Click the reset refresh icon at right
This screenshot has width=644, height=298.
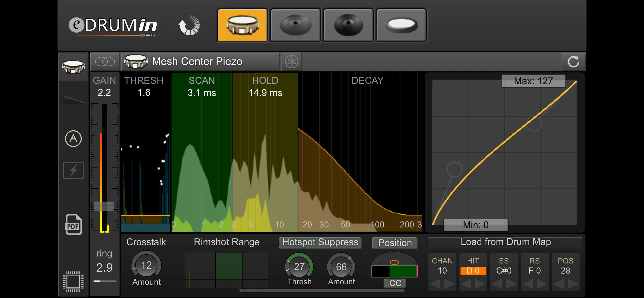pos(573,62)
